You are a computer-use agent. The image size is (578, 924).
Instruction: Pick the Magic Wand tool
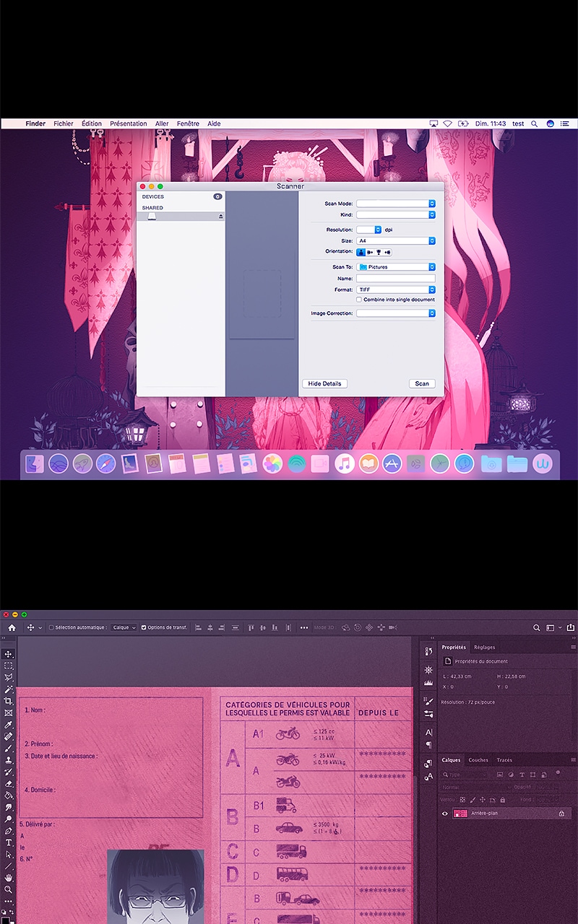(x=9, y=689)
